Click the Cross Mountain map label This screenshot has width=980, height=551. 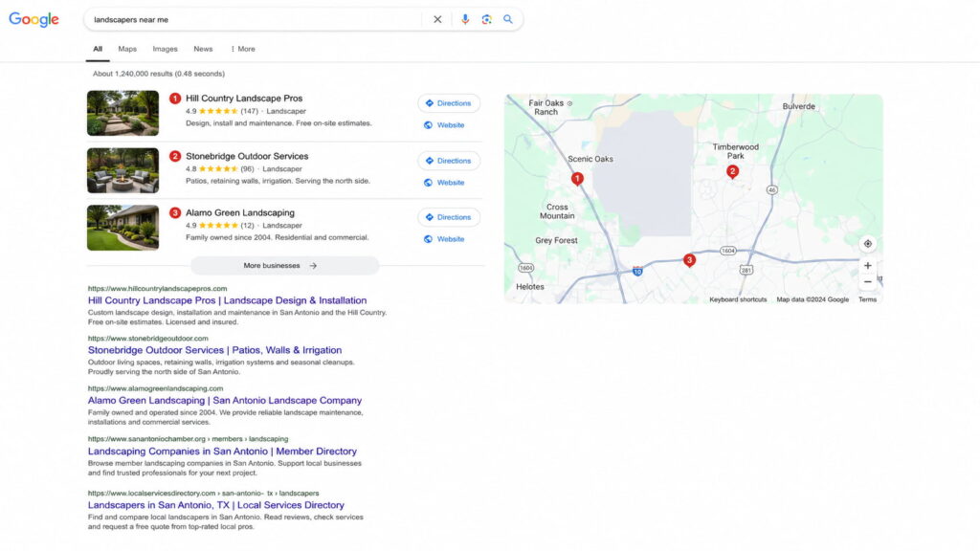[x=557, y=211]
